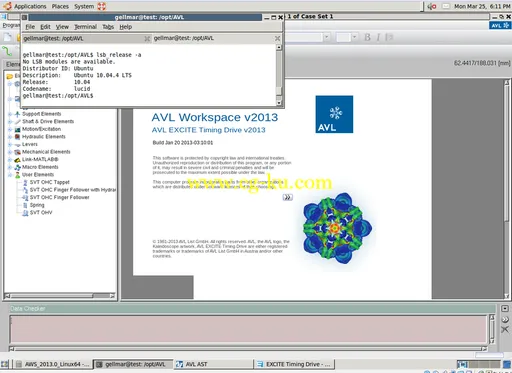Click the Mechanical Elements icon
Screen dimensions: 512x373
pyautogui.click(x=17, y=152)
